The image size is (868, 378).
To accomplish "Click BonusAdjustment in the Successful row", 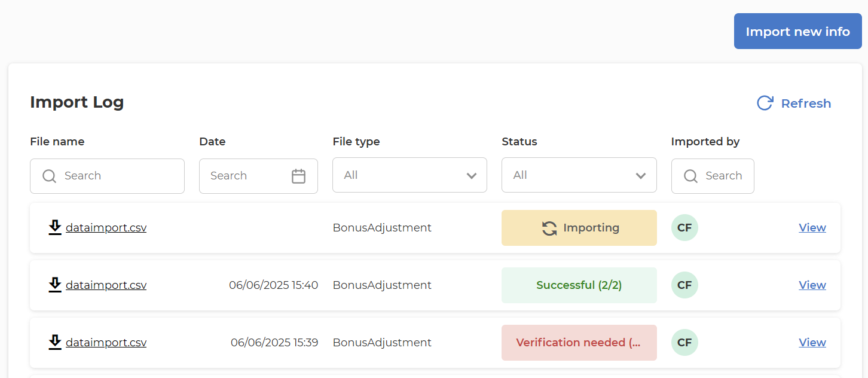I will point(382,285).
